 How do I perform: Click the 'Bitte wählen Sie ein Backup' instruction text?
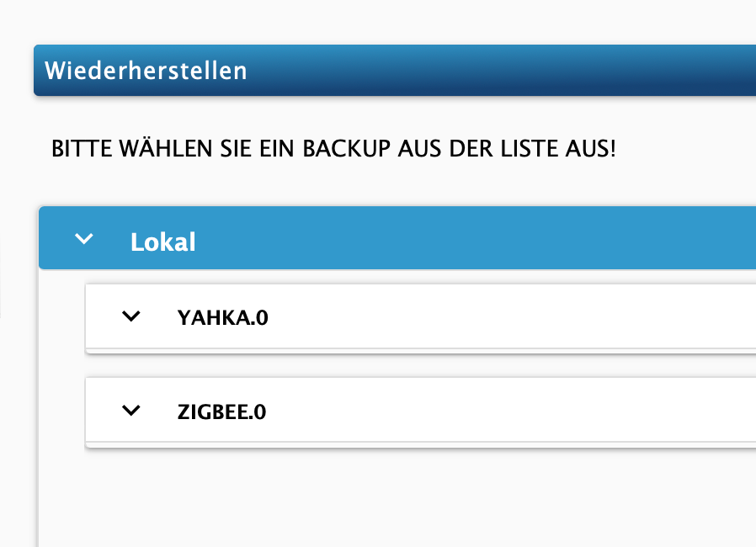[x=333, y=148]
